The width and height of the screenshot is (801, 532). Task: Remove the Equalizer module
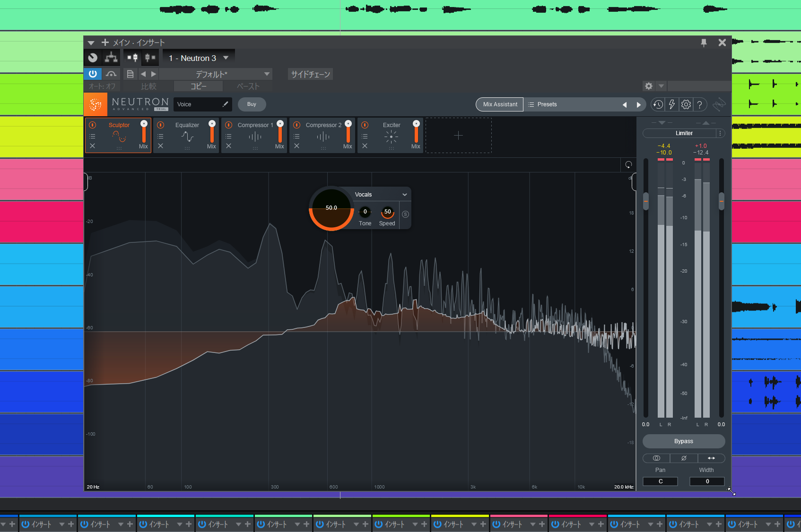pyautogui.click(x=160, y=146)
